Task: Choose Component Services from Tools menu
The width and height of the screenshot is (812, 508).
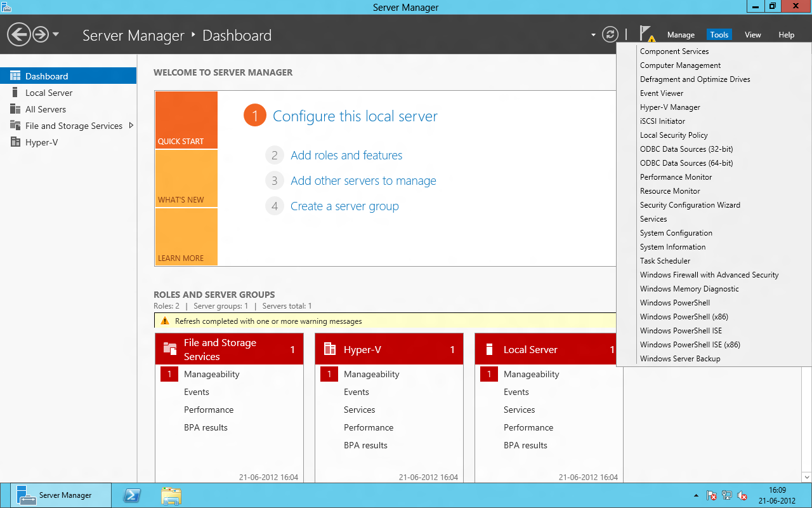Action: click(x=674, y=51)
